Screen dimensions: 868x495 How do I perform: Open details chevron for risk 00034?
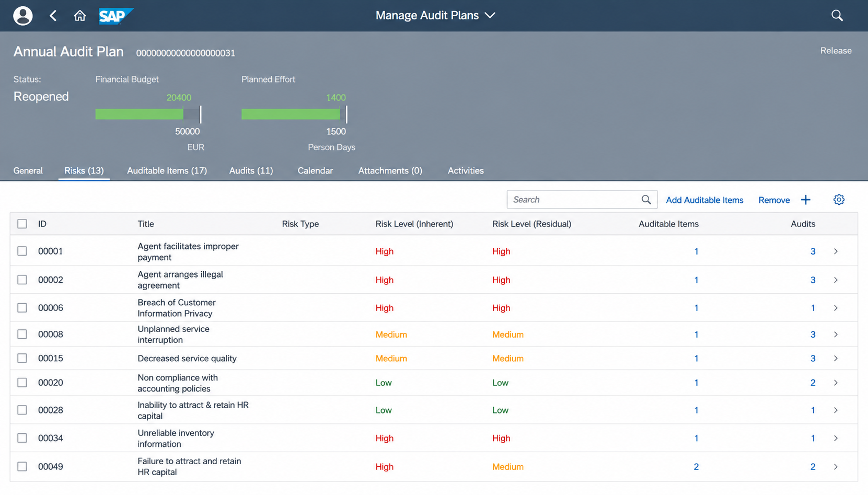coord(836,438)
